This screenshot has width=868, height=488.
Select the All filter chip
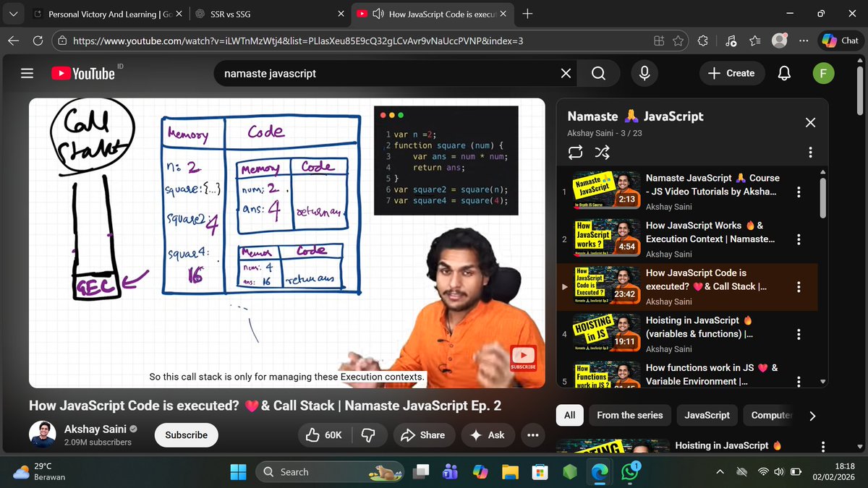pos(570,415)
